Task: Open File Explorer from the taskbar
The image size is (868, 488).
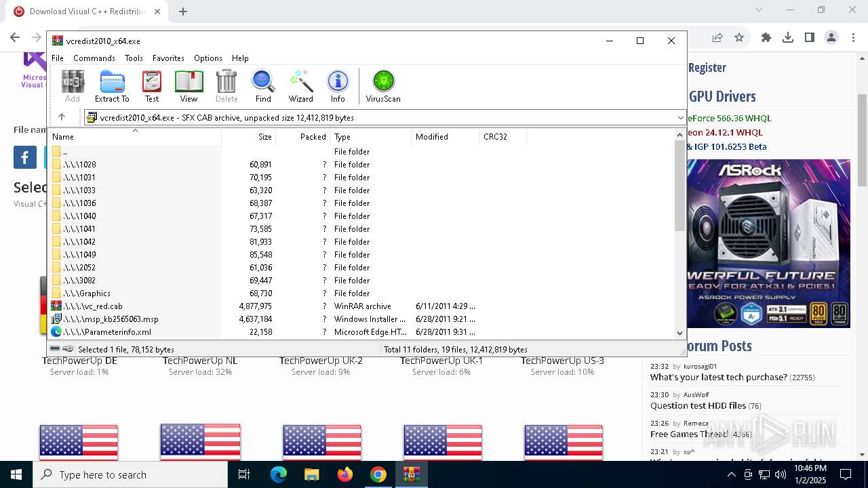Action: (312, 474)
